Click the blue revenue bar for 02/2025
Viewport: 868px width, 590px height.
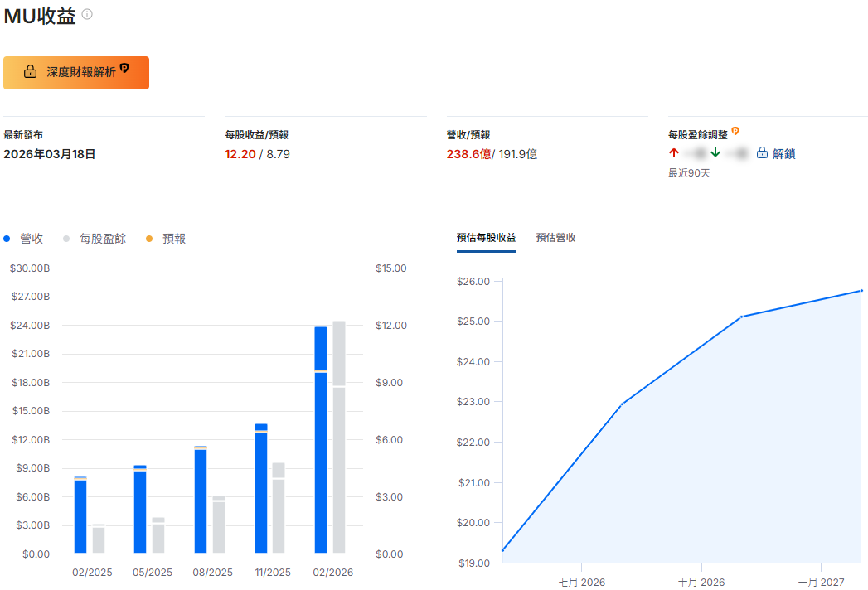[80, 515]
